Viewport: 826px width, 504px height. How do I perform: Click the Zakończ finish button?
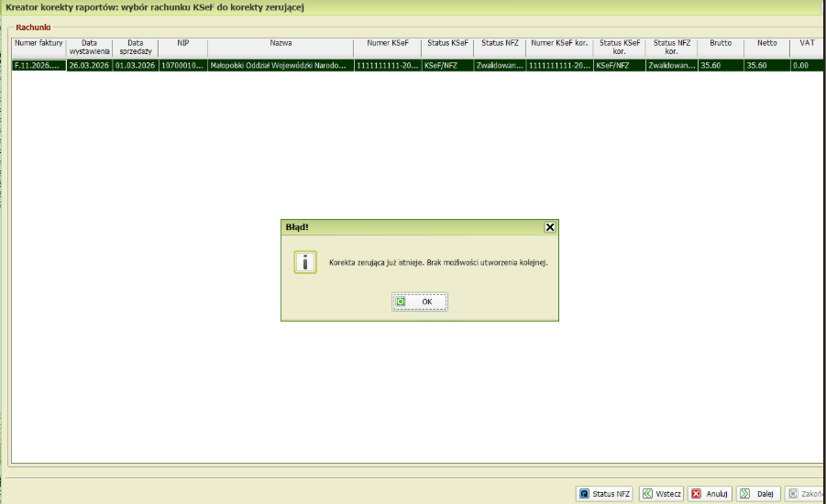click(x=805, y=494)
